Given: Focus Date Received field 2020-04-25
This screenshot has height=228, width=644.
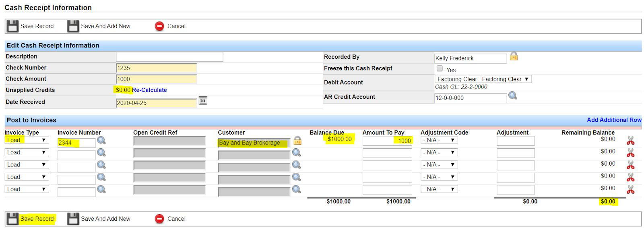Looking at the screenshot, I should click(x=157, y=103).
